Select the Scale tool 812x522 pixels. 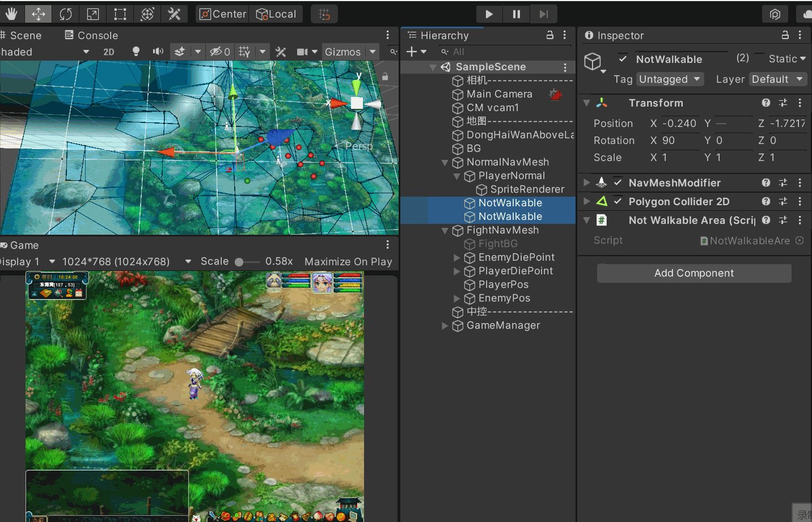[92, 14]
